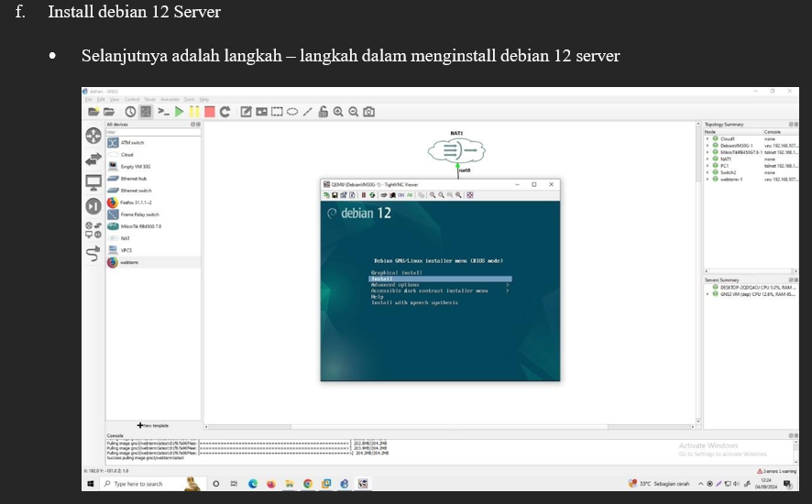
Task: Open the snapshot manager clock icon
Action: (x=130, y=112)
